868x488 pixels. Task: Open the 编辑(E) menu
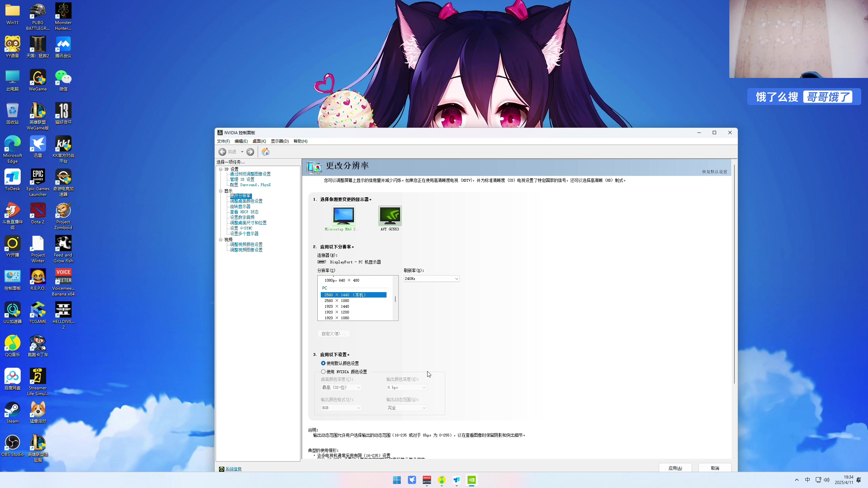pos(241,141)
